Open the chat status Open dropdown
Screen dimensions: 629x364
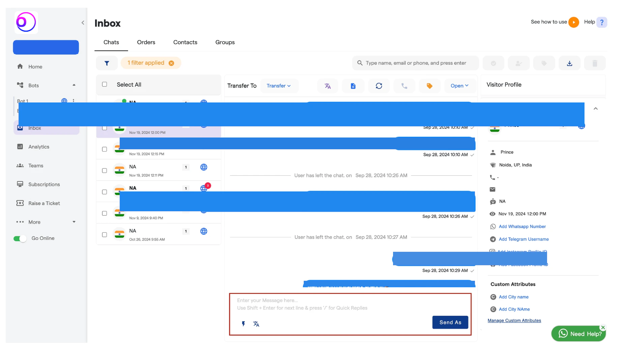click(x=459, y=86)
